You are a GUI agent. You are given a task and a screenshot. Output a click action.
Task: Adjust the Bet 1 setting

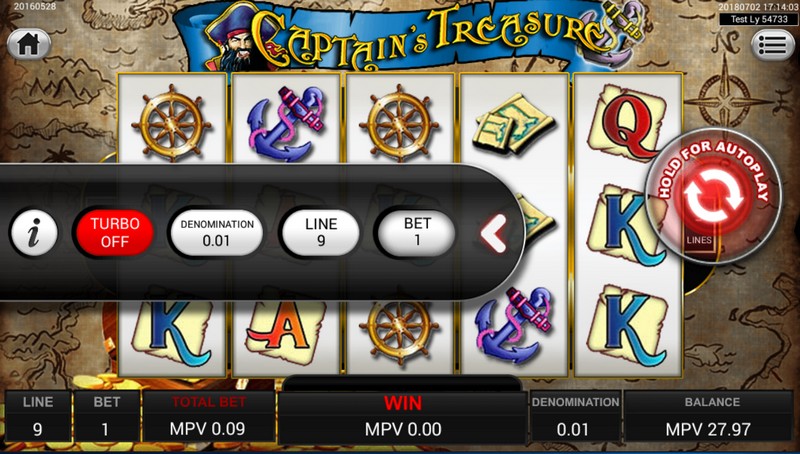click(x=417, y=233)
